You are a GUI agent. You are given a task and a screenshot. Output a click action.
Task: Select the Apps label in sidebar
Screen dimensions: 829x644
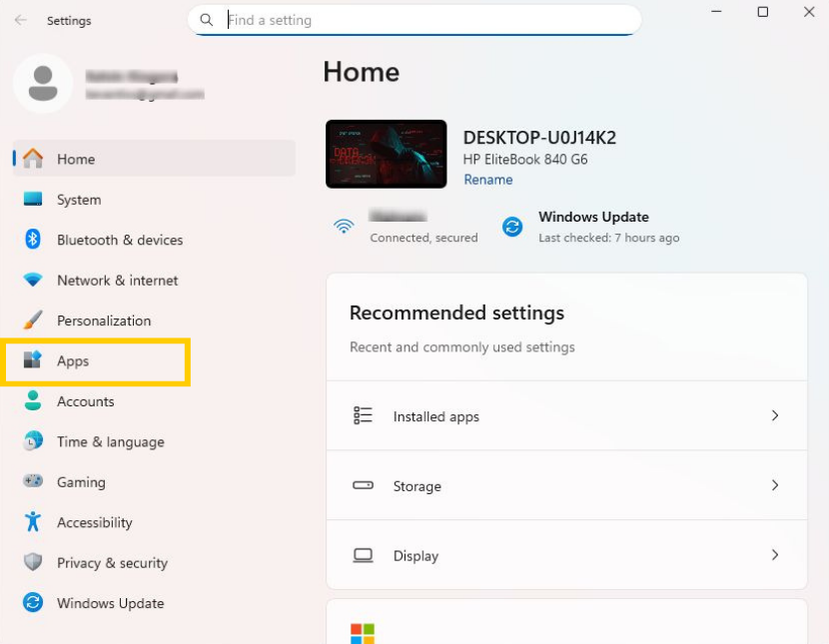pyautogui.click(x=73, y=361)
